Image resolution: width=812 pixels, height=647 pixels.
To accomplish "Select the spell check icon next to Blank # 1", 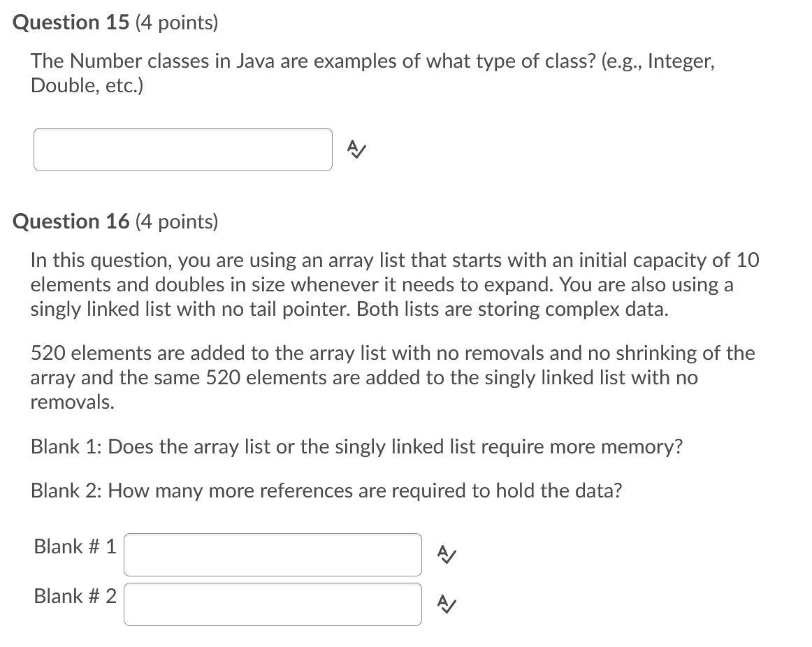I will click(x=445, y=554).
